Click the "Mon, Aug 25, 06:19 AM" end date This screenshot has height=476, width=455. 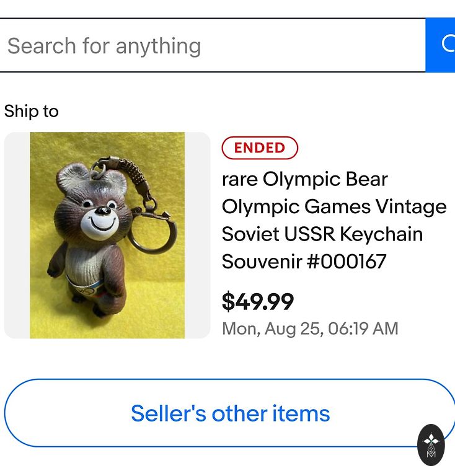310,328
